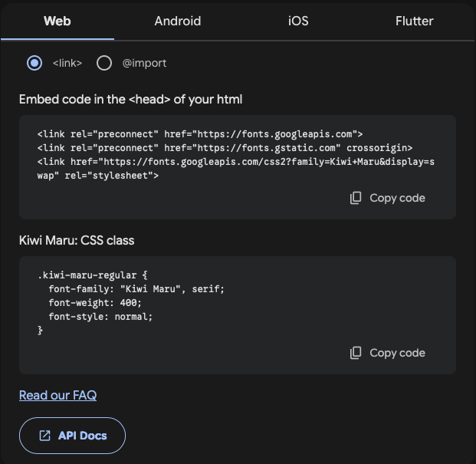The image size is (476, 464).
Task: Select the <link> radio button
Action: (34, 63)
